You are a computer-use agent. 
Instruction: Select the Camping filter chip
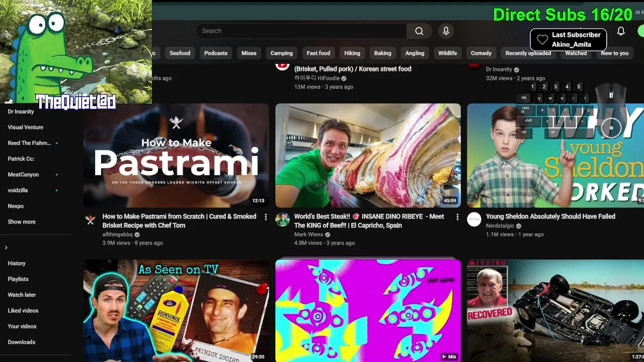281,53
